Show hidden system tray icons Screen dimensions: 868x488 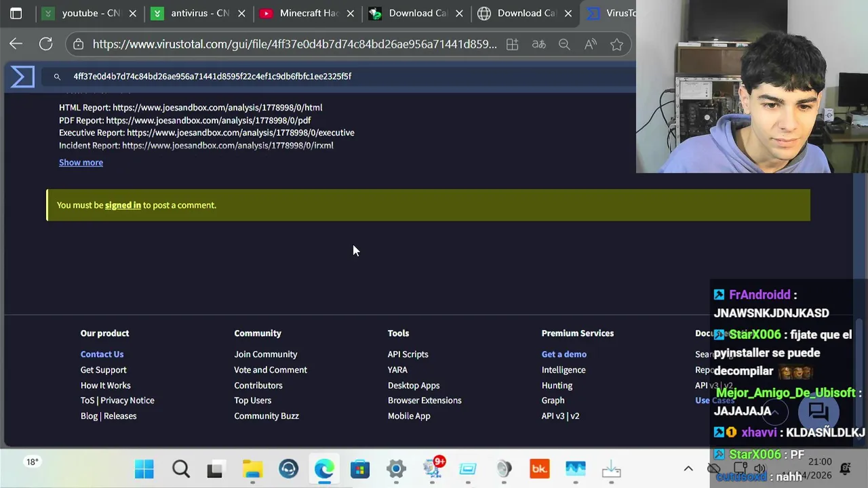point(688,468)
